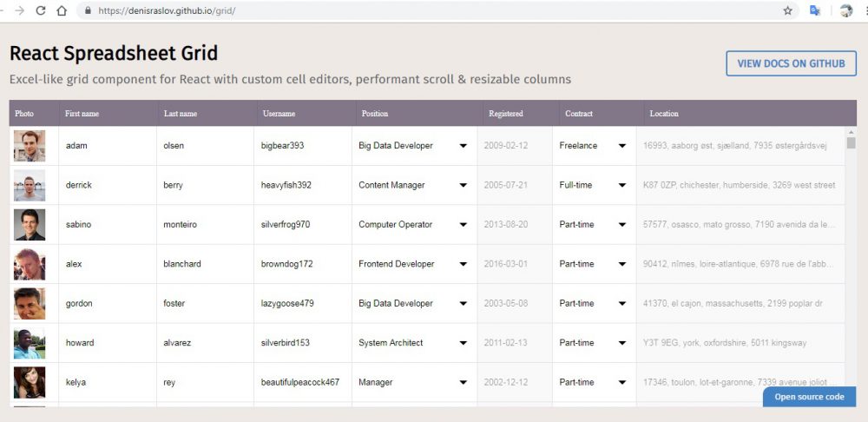Click adam olsen's photo thumbnail
Image resolution: width=868 pixels, height=422 pixels.
[30, 146]
